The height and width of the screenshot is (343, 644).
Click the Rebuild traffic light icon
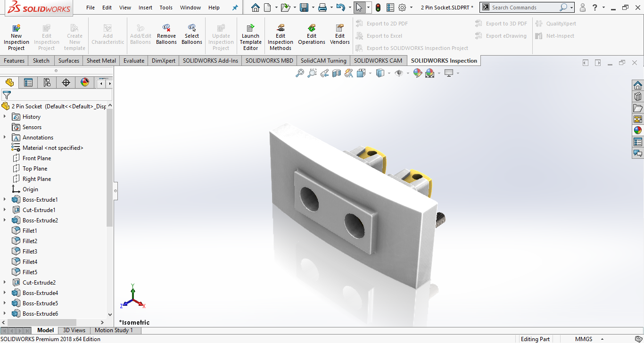(x=378, y=8)
